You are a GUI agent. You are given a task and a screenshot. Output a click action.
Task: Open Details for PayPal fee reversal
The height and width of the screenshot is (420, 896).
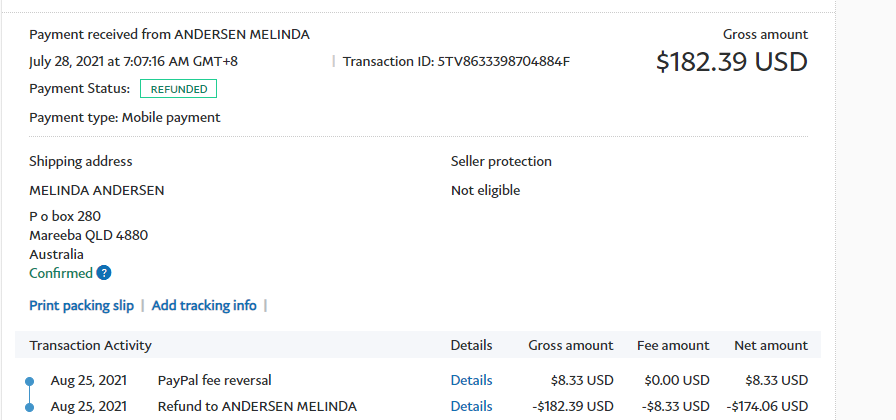[x=471, y=380]
